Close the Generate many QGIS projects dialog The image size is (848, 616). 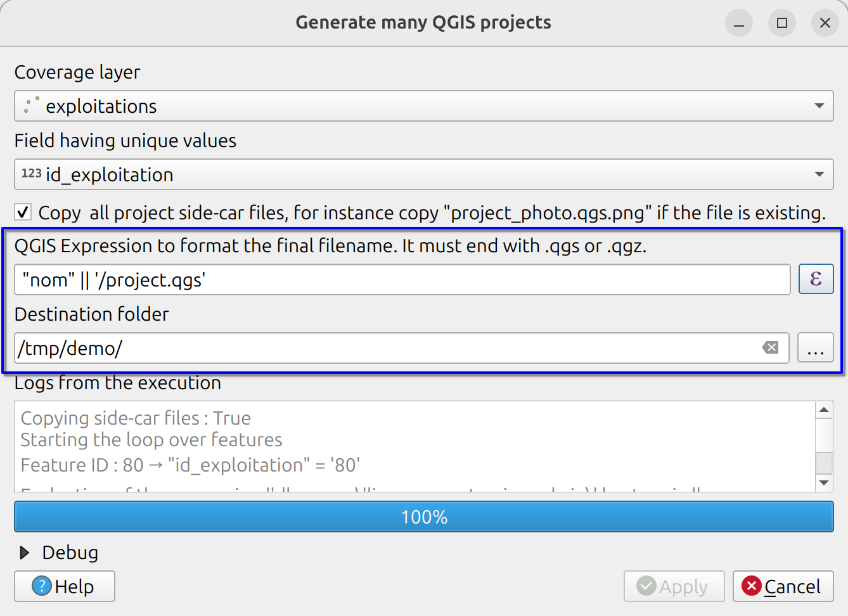(825, 23)
